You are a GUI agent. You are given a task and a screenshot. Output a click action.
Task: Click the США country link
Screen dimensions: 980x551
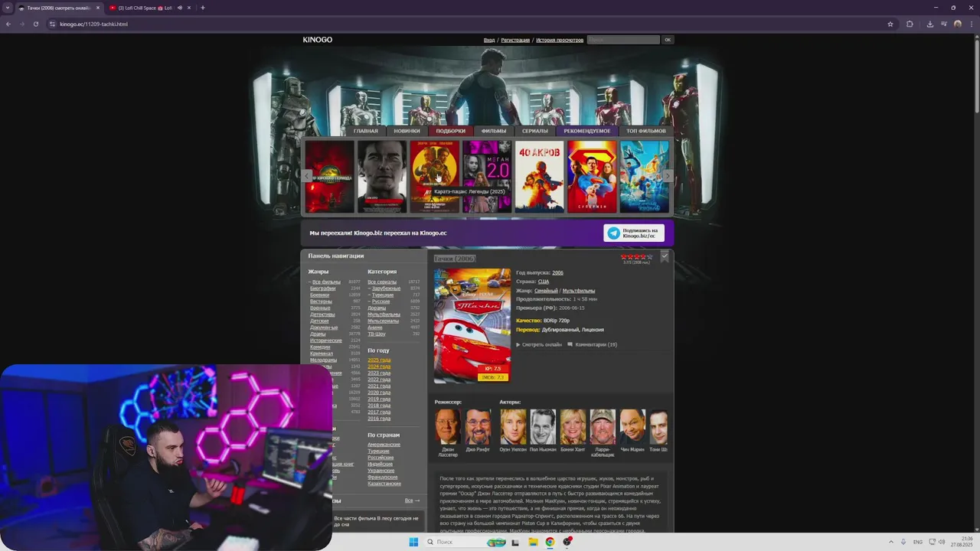tap(543, 282)
